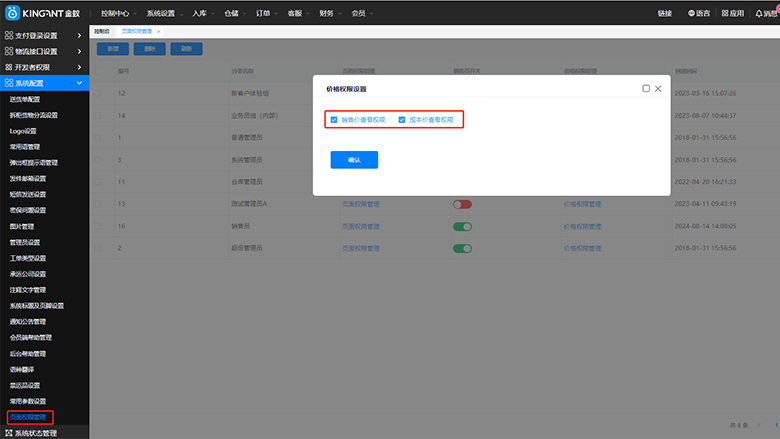The image size is (780, 439).
Task: Open 系统状态管理 in the sidebar
Action: 35,433
